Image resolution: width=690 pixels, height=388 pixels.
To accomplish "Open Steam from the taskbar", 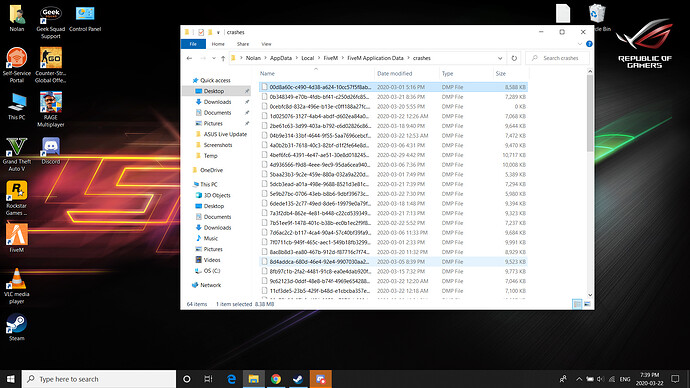I will point(298,379).
